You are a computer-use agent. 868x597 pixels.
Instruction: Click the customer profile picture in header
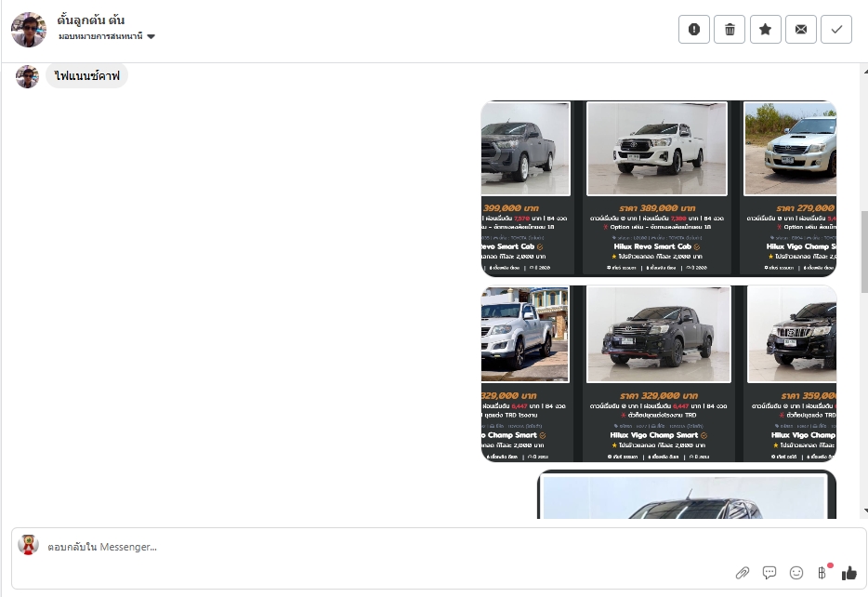coord(29,30)
